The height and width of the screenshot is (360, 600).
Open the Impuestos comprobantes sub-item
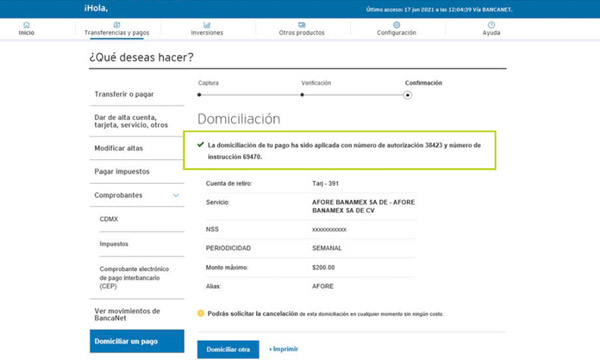pos(114,244)
